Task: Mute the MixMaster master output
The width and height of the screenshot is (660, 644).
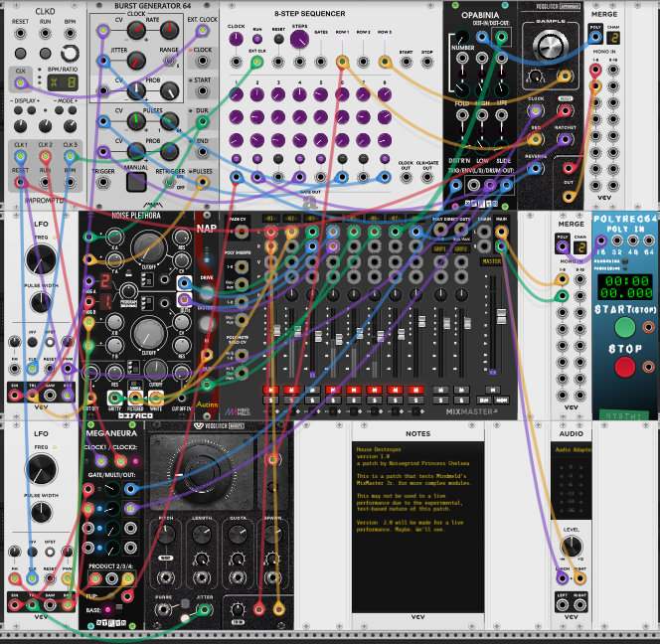Action: [492, 390]
